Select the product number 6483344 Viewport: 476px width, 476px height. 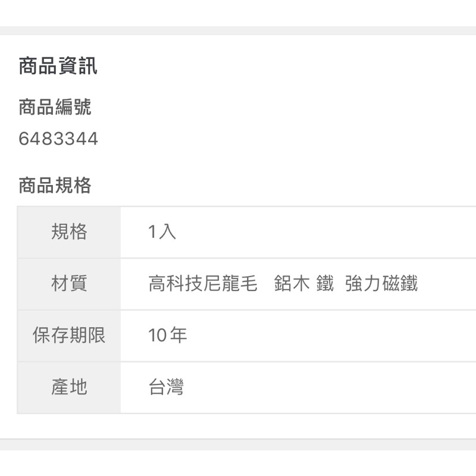58,139
